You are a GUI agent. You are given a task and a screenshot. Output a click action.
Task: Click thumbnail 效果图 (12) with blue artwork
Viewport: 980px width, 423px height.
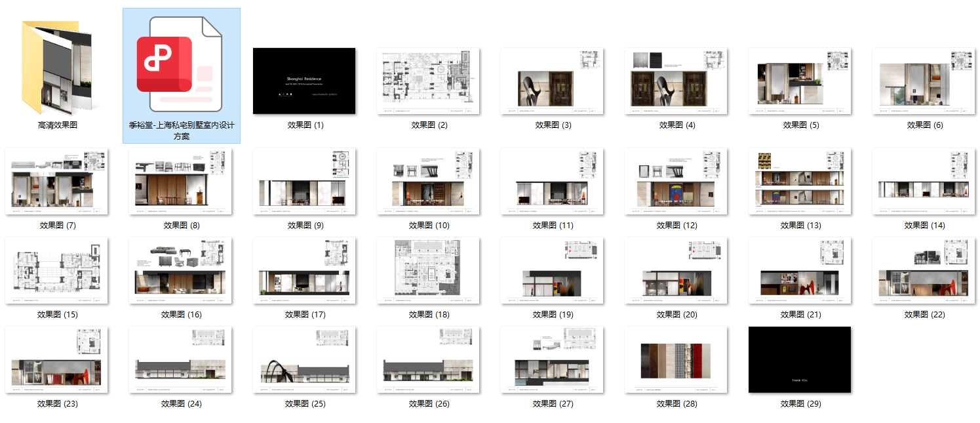click(676, 181)
